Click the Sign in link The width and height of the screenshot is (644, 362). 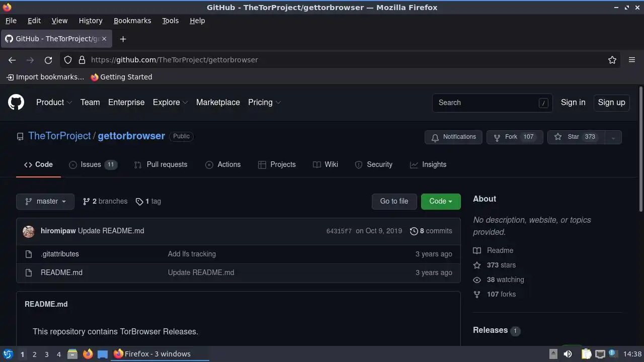click(573, 102)
